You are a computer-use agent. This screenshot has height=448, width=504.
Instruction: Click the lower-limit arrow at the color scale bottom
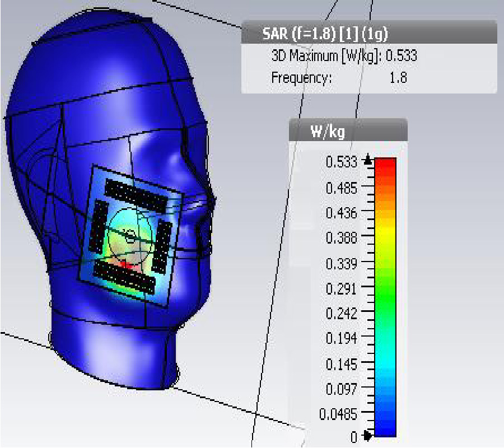367,435
